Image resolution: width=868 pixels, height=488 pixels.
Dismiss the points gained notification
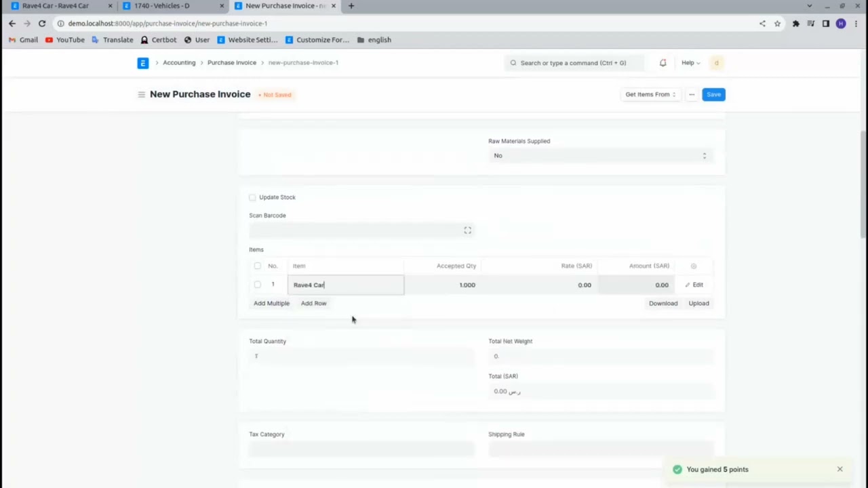pyautogui.click(x=840, y=469)
